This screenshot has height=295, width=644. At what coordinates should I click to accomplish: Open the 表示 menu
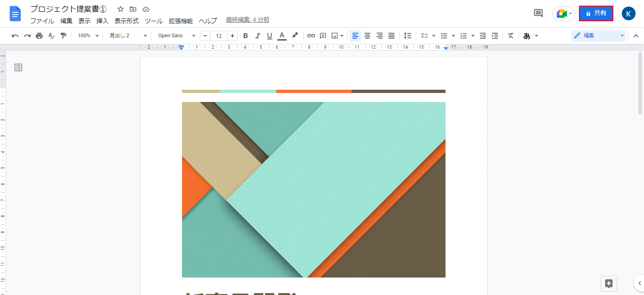84,21
